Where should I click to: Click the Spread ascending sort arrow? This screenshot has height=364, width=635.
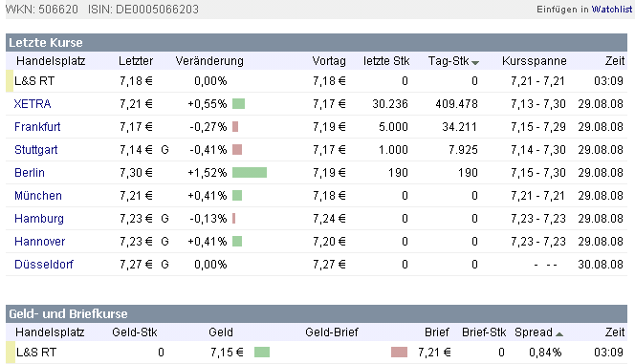[x=559, y=334]
